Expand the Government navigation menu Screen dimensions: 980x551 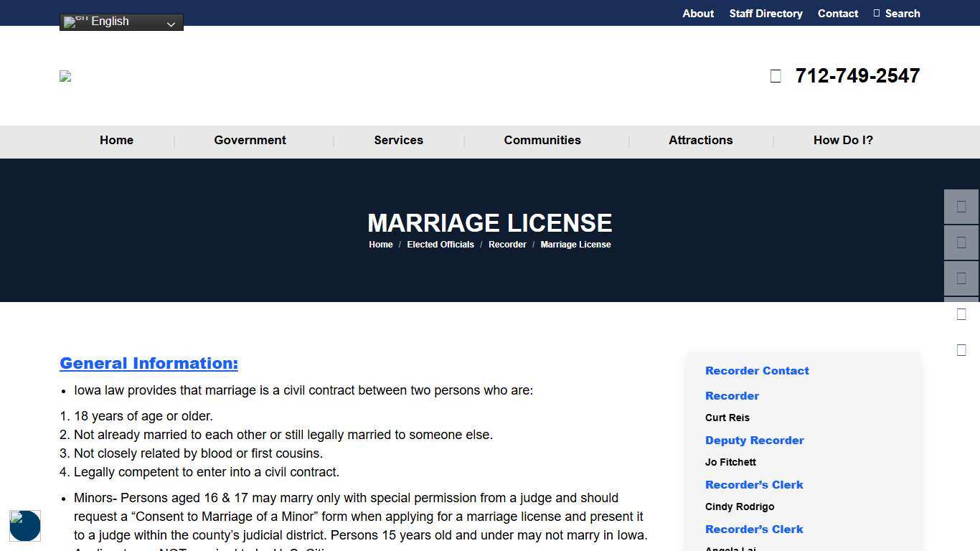pos(250,140)
